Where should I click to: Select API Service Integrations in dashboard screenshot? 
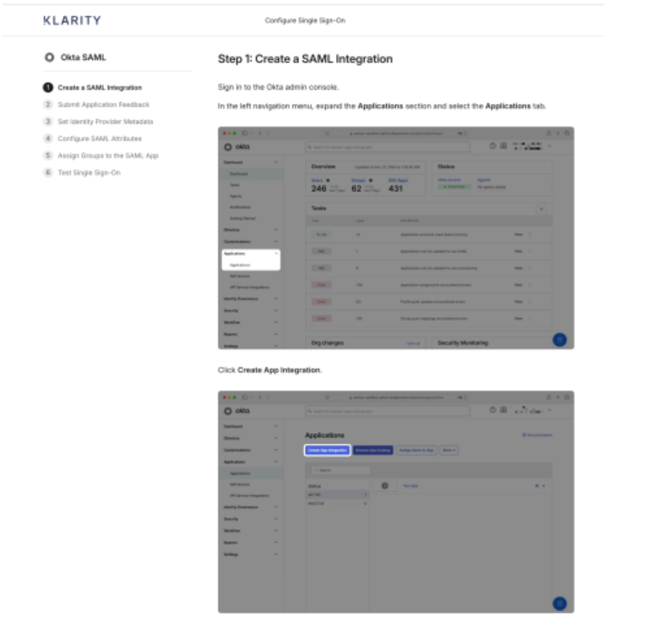pyautogui.click(x=249, y=287)
